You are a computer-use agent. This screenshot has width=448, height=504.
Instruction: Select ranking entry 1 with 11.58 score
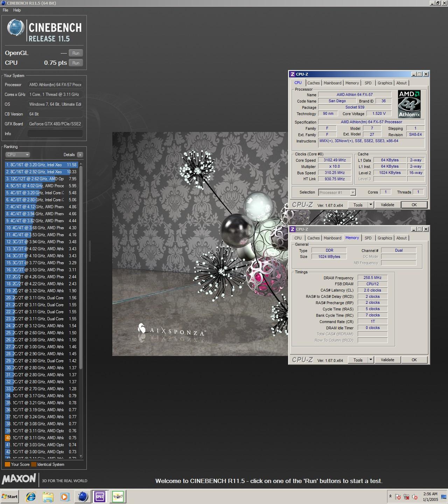pos(41,164)
